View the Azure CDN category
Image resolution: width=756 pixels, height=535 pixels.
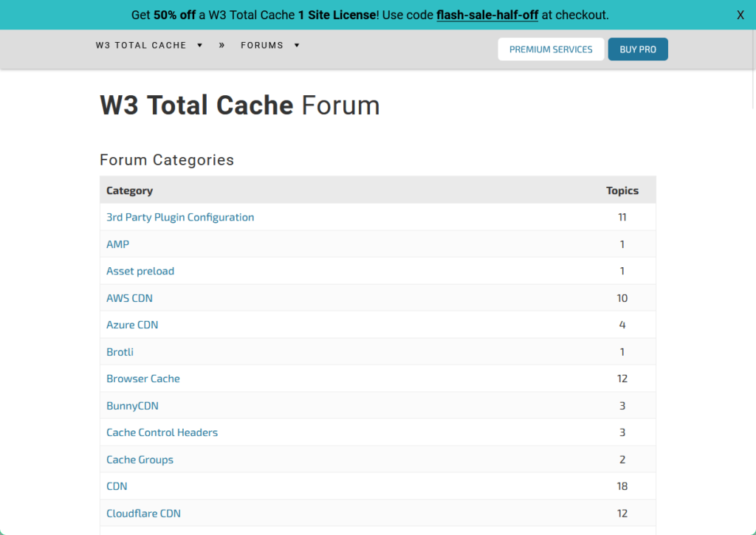[132, 325]
